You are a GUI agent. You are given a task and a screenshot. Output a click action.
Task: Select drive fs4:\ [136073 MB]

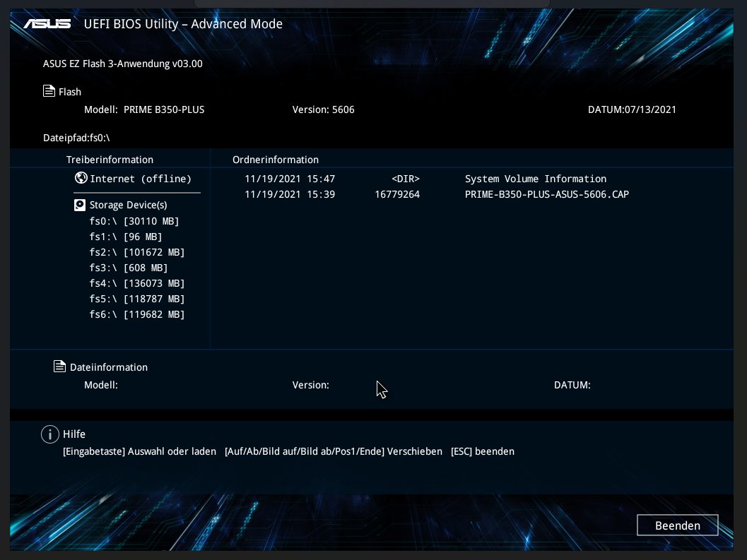click(x=136, y=283)
